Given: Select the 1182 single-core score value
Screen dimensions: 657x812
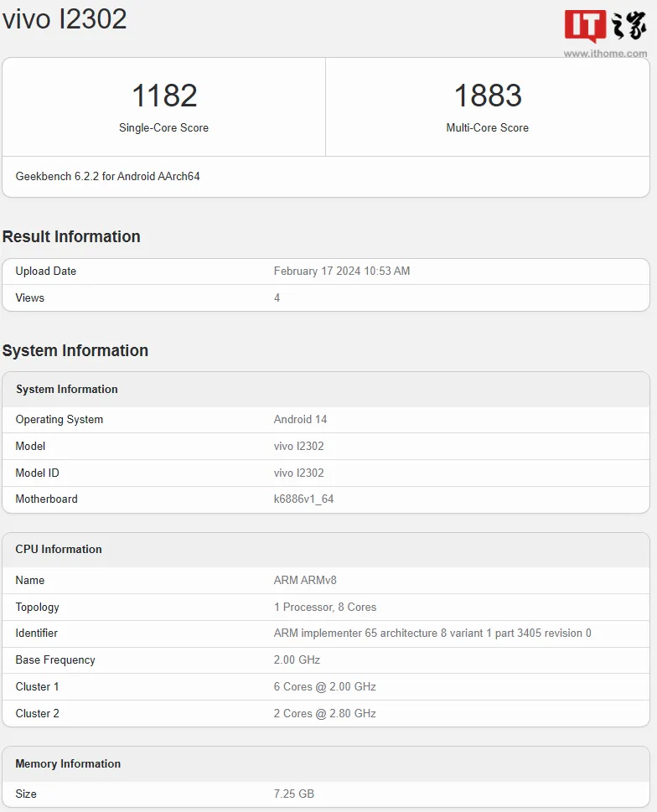Looking at the screenshot, I should click(164, 96).
